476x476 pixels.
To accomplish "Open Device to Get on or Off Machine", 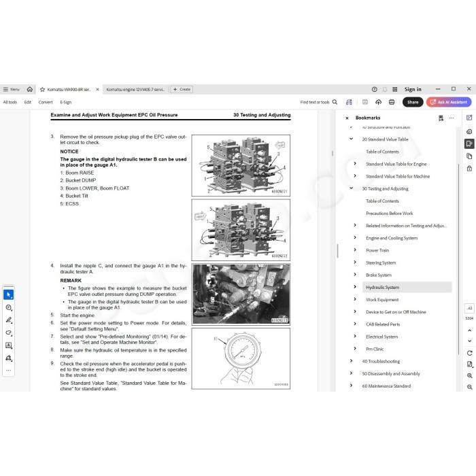I will (396, 312).
